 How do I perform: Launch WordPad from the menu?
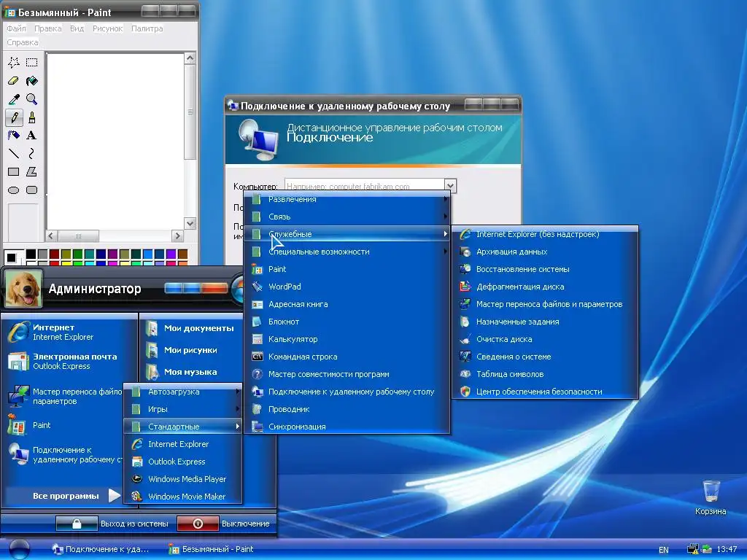pyautogui.click(x=347, y=287)
